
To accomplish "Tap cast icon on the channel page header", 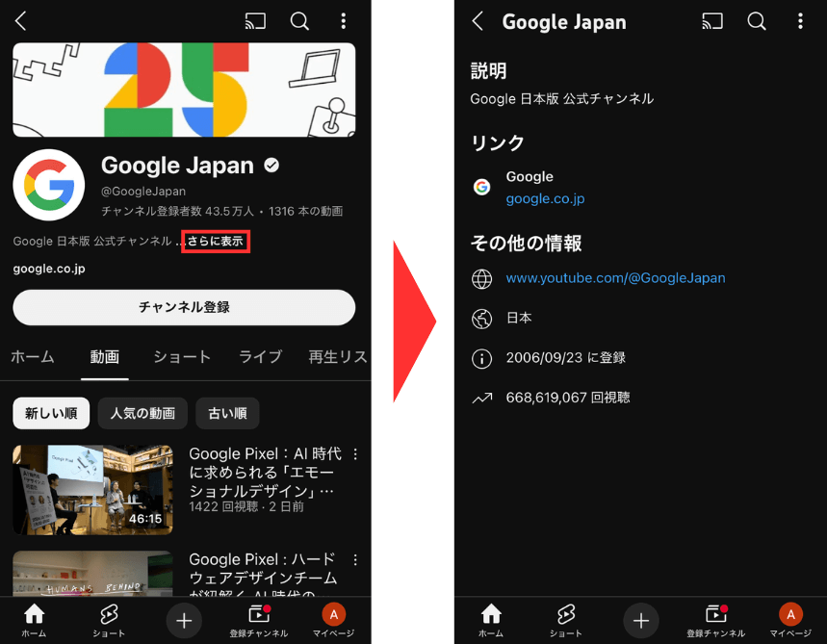I will click(x=255, y=21).
